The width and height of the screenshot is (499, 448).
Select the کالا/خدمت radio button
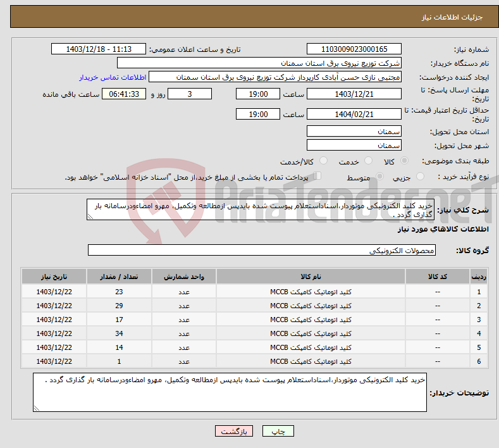coord(324,161)
